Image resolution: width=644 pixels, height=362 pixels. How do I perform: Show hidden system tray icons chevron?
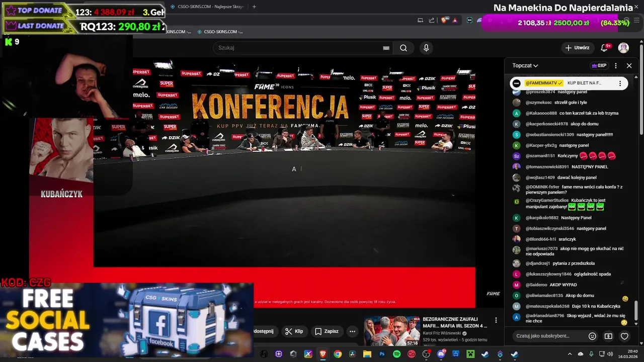(570, 354)
